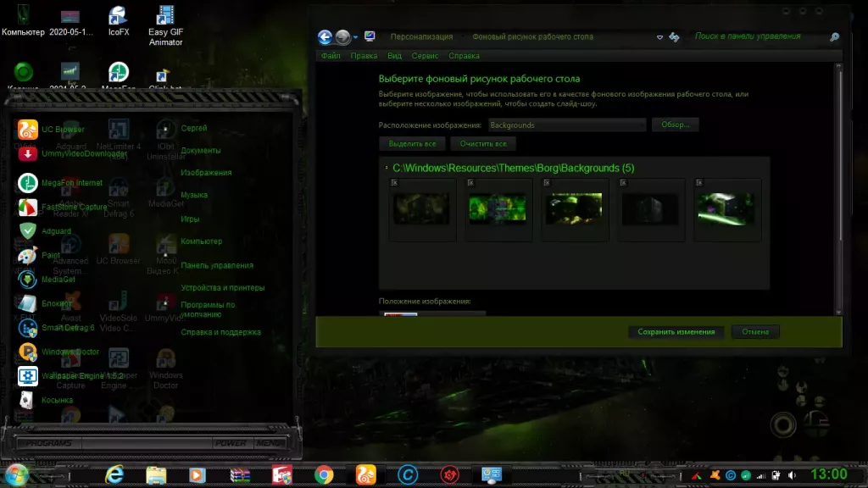Launch Smart Defrag 6 from the start menu

56,328
